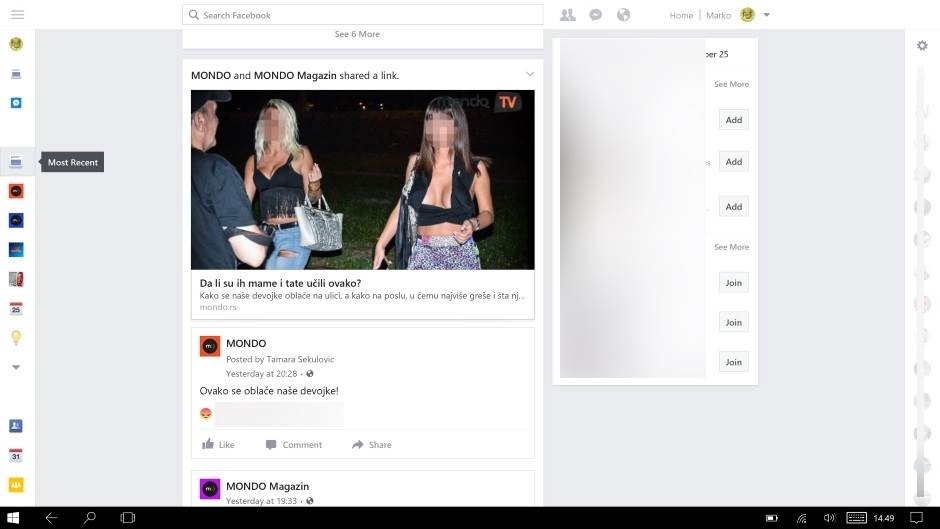Screen dimensions: 940x529
Task: Click the first Add friend button
Action: point(734,120)
